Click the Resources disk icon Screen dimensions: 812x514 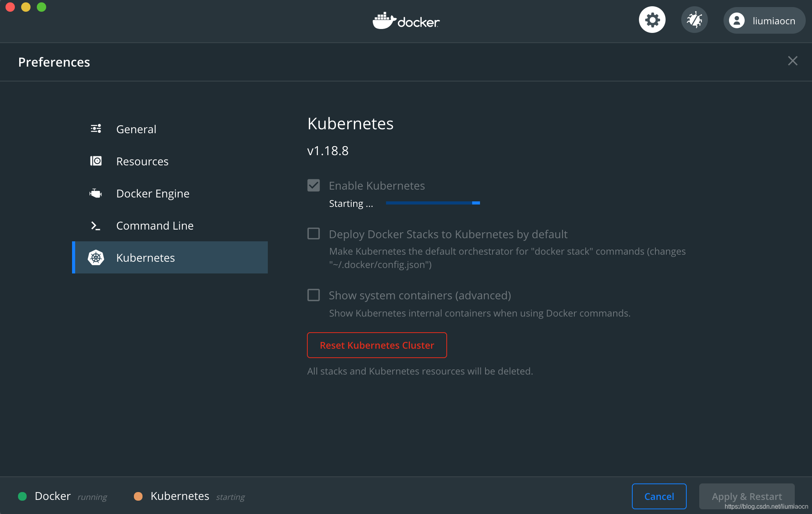pos(96,161)
